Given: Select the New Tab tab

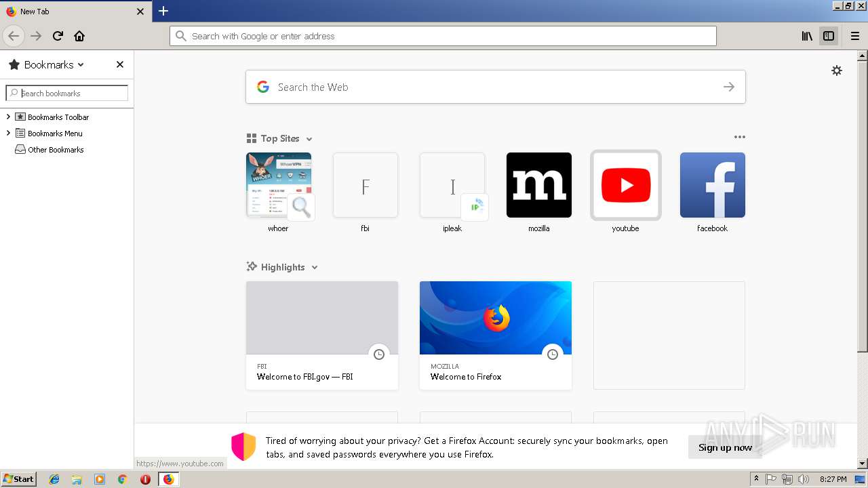Looking at the screenshot, I should (75, 12).
